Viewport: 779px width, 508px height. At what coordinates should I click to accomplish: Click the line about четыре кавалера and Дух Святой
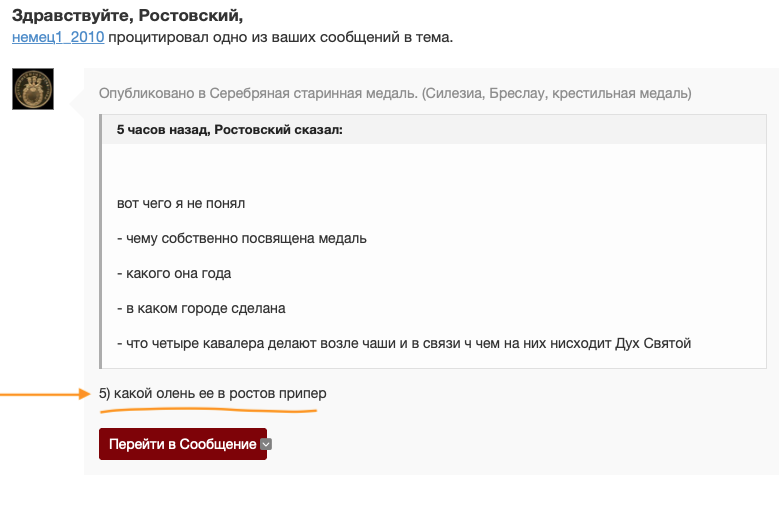[404, 343]
